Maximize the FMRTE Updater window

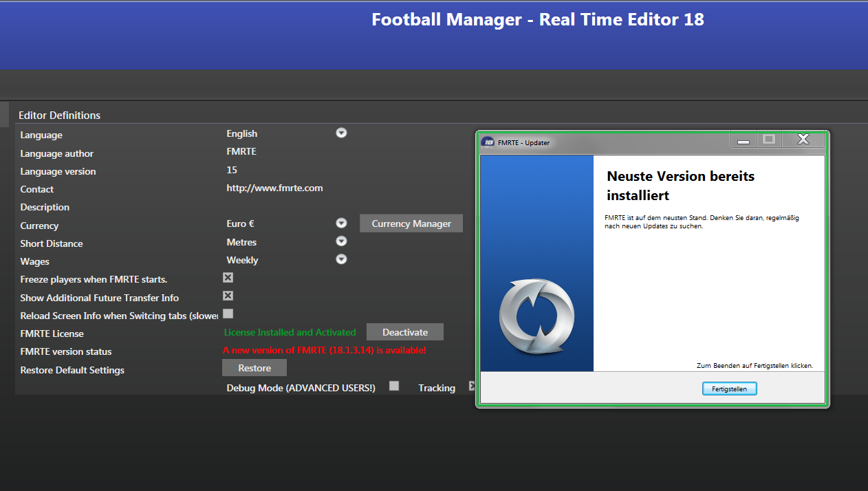click(769, 140)
